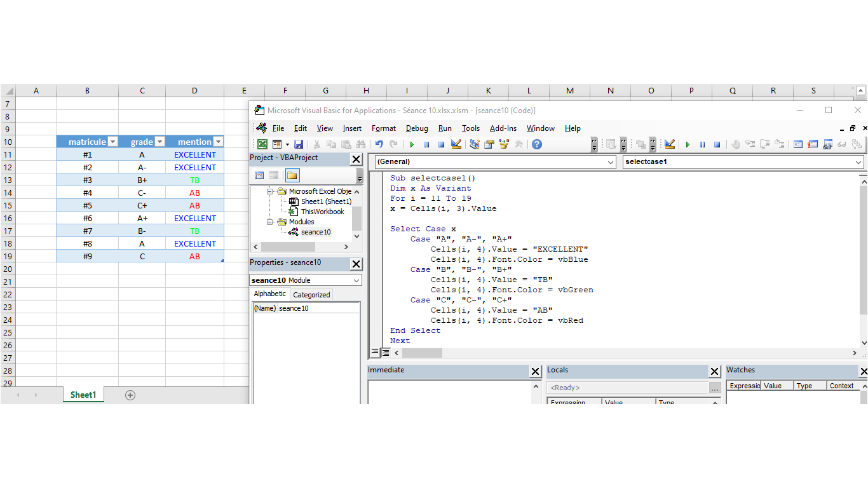Open the mention column filter dropdown
This screenshot has width=868, height=488.
[218, 142]
